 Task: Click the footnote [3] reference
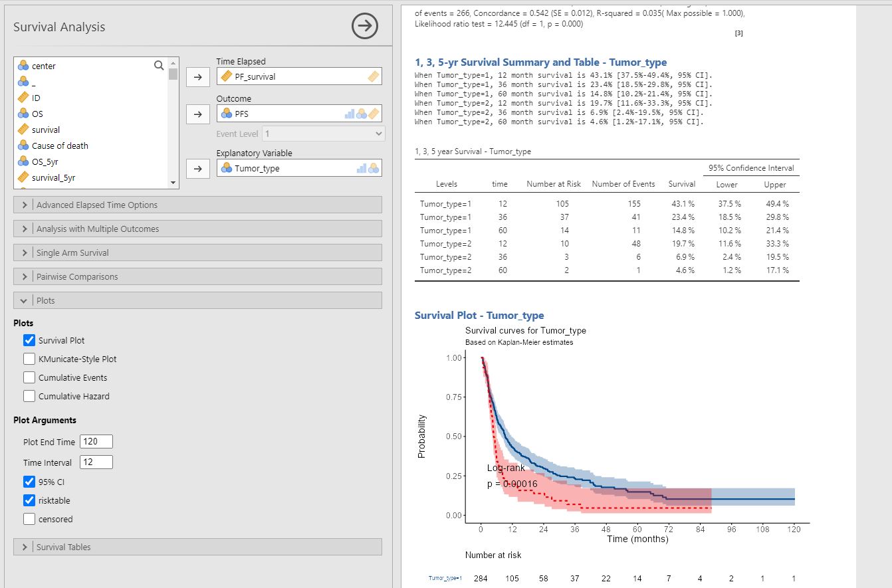(x=738, y=33)
